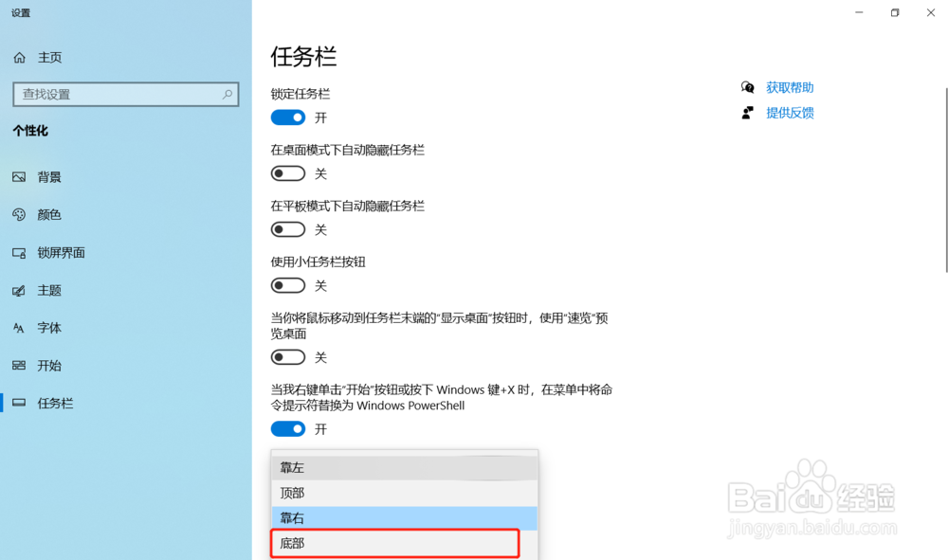
Task: Click the 任务栏 bar icon
Action: (19, 403)
